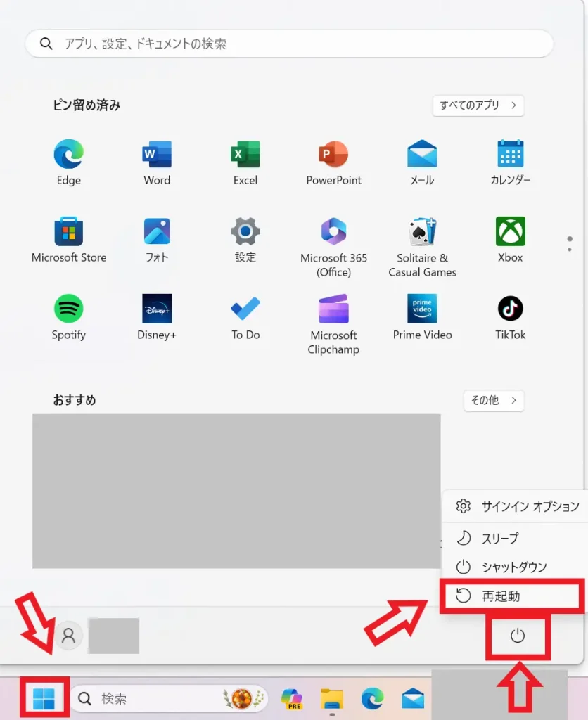Image resolution: width=588 pixels, height=720 pixels.
Task: Launch the Disney+ app
Action: click(157, 317)
